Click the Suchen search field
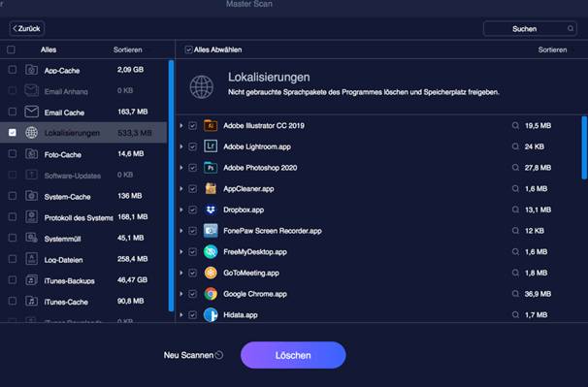 click(x=530, y=28)
